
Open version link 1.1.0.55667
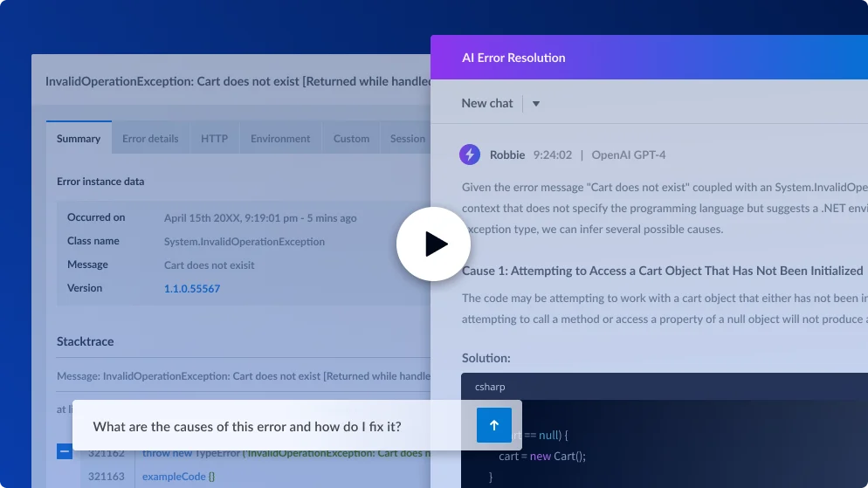(x=192, y=288)
